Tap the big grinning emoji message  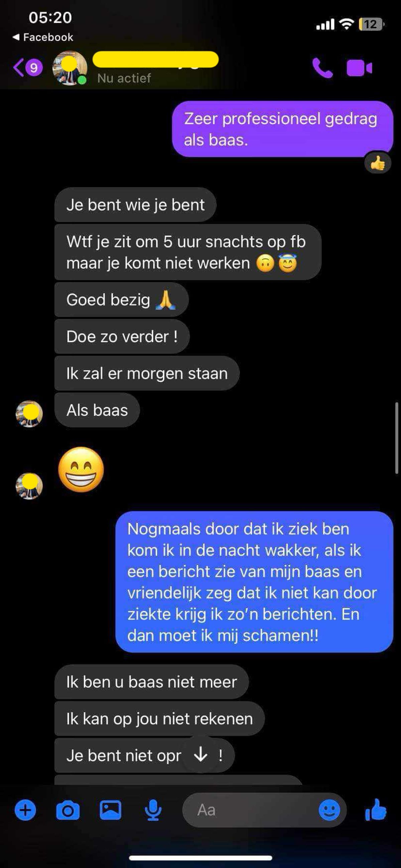coord(81,469)
